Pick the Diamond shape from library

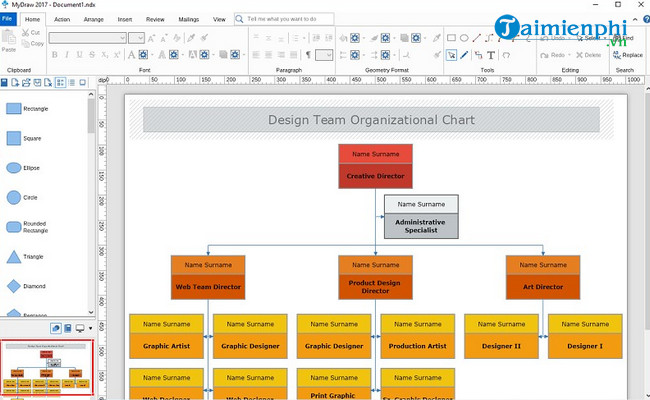point(14,286)
